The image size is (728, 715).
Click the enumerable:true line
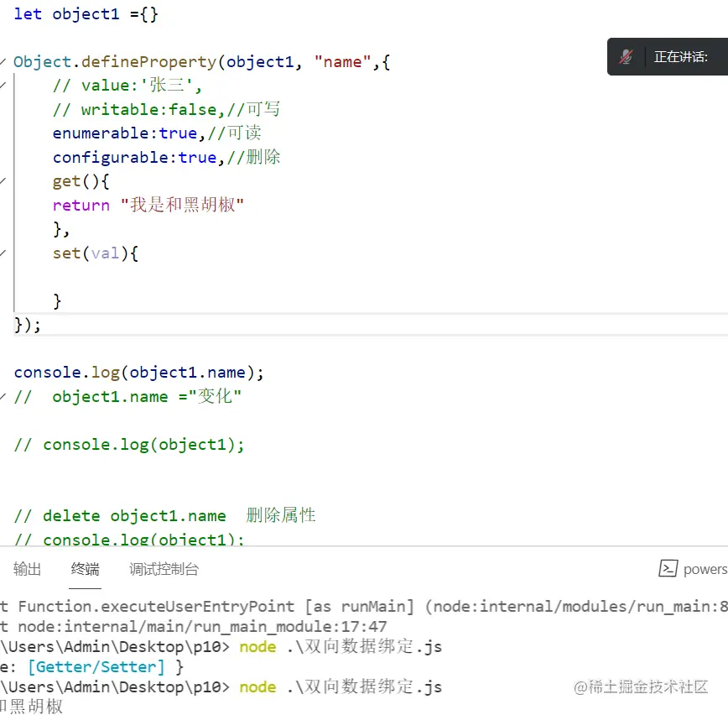157,133
